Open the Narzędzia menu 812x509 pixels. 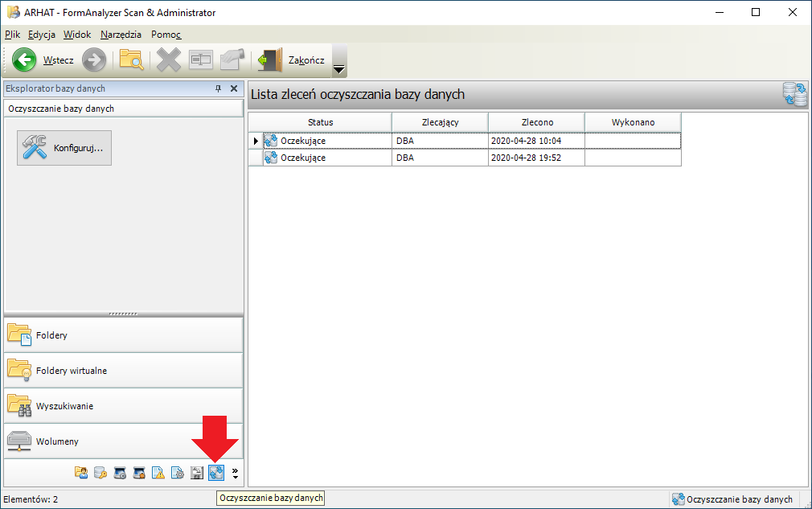(121, 35)
